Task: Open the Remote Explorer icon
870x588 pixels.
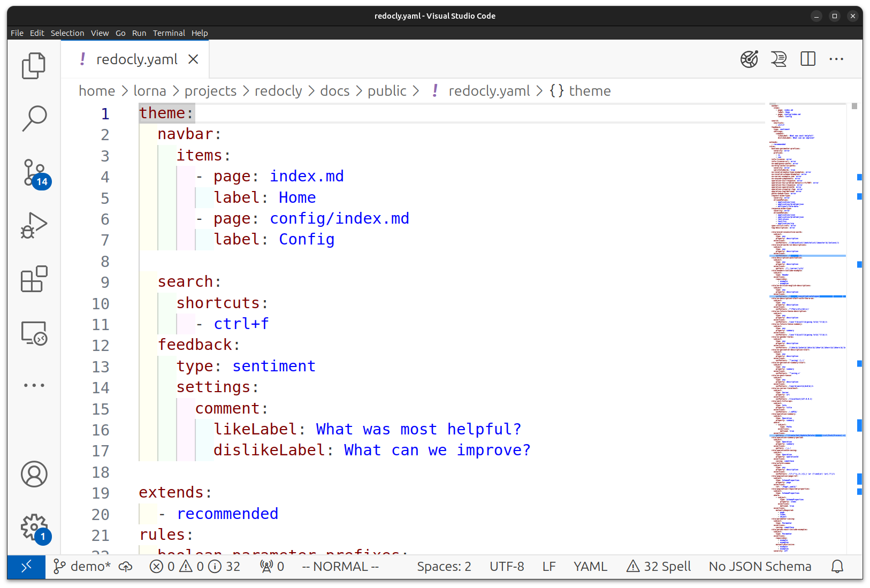Action: click(34, 333)
